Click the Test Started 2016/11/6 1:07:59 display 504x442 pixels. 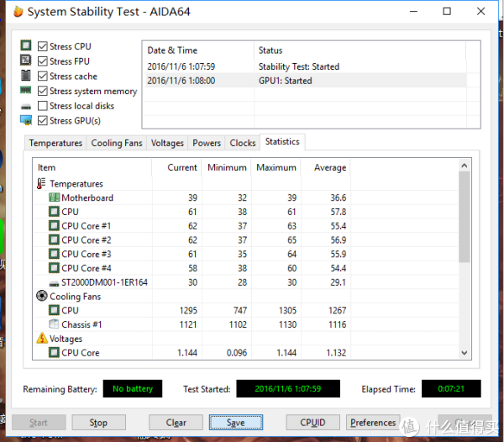tap(288, 388)
